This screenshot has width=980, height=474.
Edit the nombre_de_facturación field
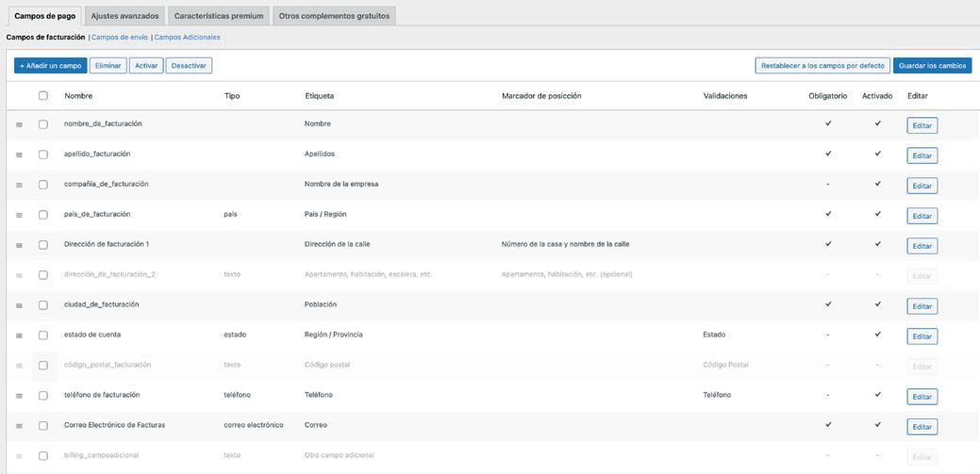922,125
